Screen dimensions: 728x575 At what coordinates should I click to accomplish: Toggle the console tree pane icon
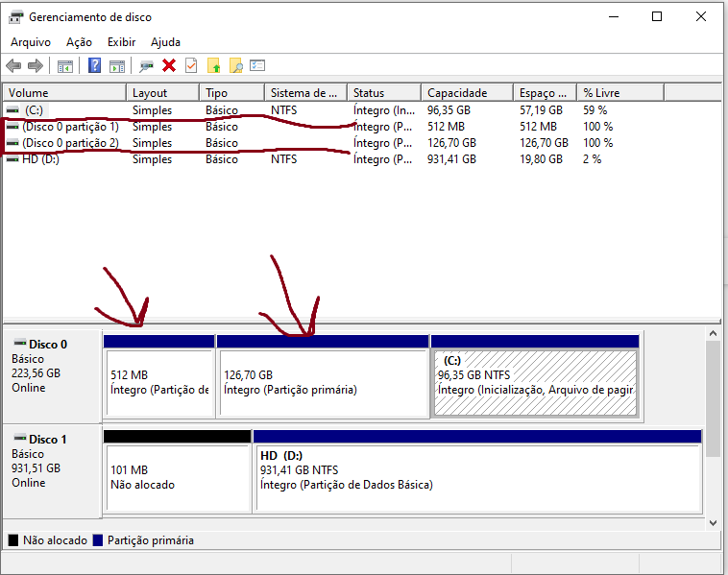tap(65, 66)
